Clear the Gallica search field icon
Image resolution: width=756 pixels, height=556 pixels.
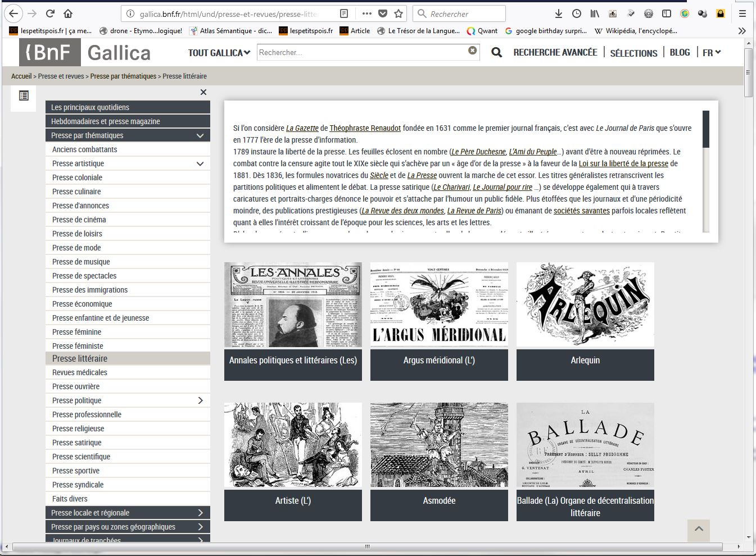tap(473, 51)
